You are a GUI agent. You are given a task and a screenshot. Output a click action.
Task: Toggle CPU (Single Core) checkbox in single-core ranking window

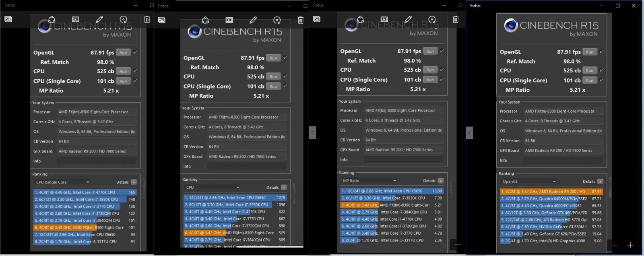(135, 81)
